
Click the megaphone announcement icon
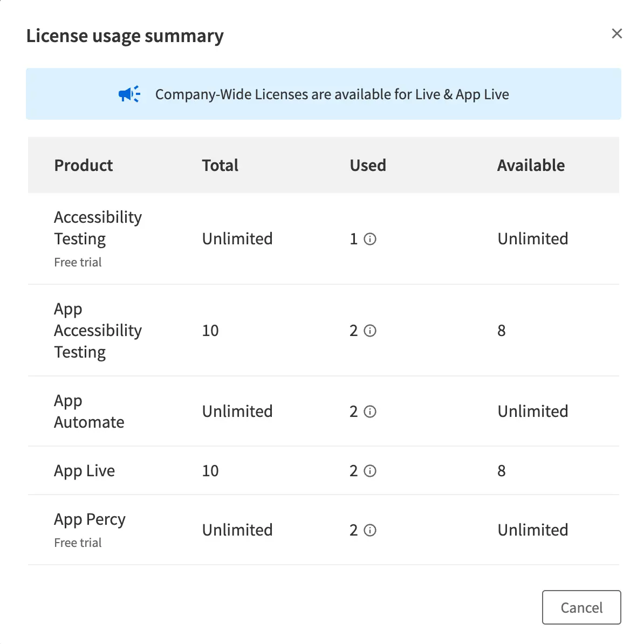tap(129, 94)
